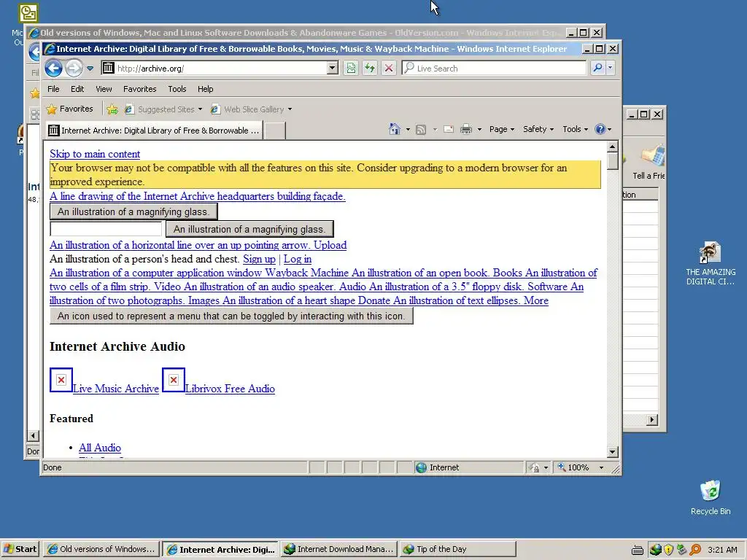Open the Safety command menu

[538, 129]
